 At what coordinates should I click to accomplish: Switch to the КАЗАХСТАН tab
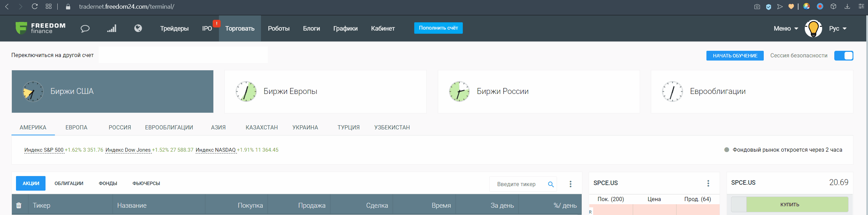(x=262, y=127)
